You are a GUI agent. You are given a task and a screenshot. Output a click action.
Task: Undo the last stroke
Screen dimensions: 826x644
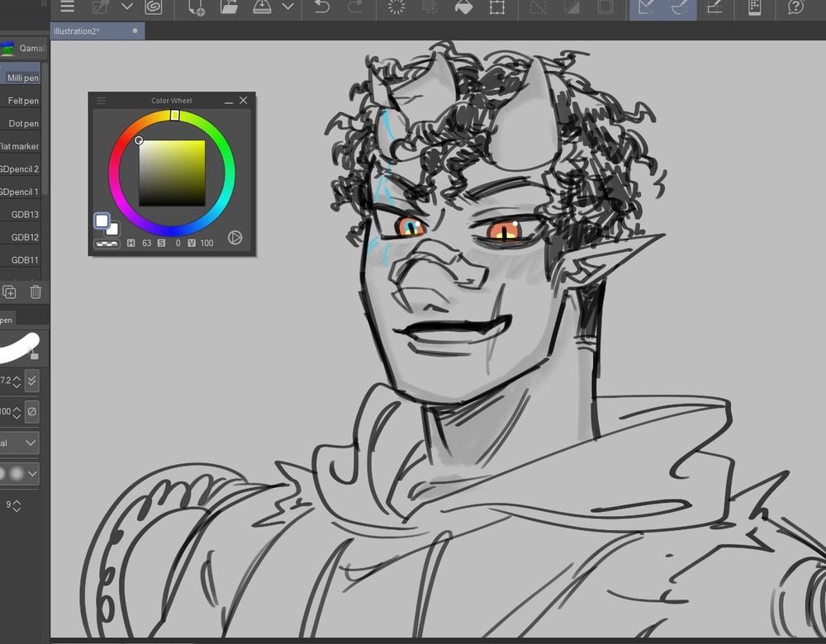click(322, 7)
